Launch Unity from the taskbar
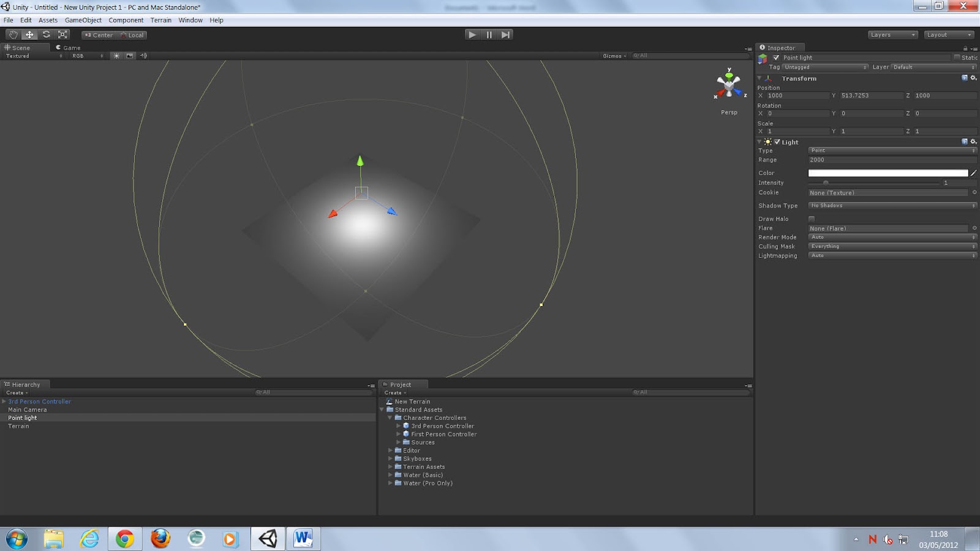The width and height of the screenshot is (980, 551). click(x=268, y=539)
